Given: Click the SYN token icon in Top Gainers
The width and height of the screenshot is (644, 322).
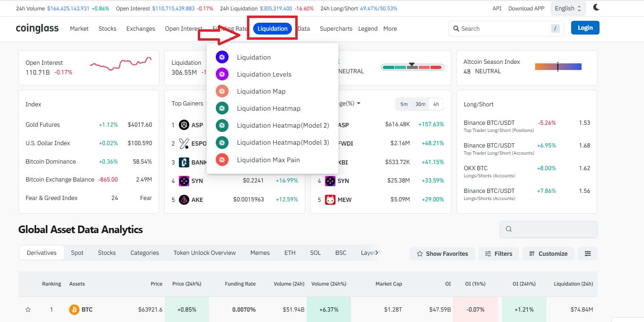Looking at the screenshot, I should (184, 181).
